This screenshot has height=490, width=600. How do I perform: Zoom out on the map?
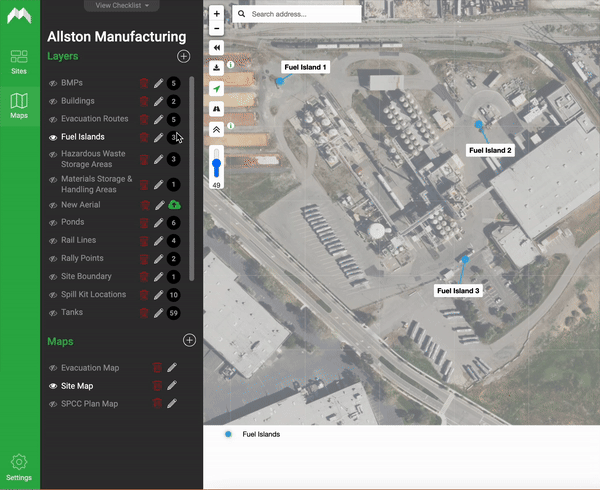pyautogui.click(x=217, y=29)
